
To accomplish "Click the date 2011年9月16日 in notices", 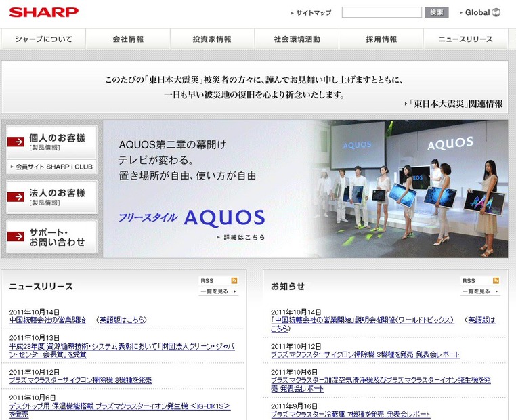I will pos(294,406).
